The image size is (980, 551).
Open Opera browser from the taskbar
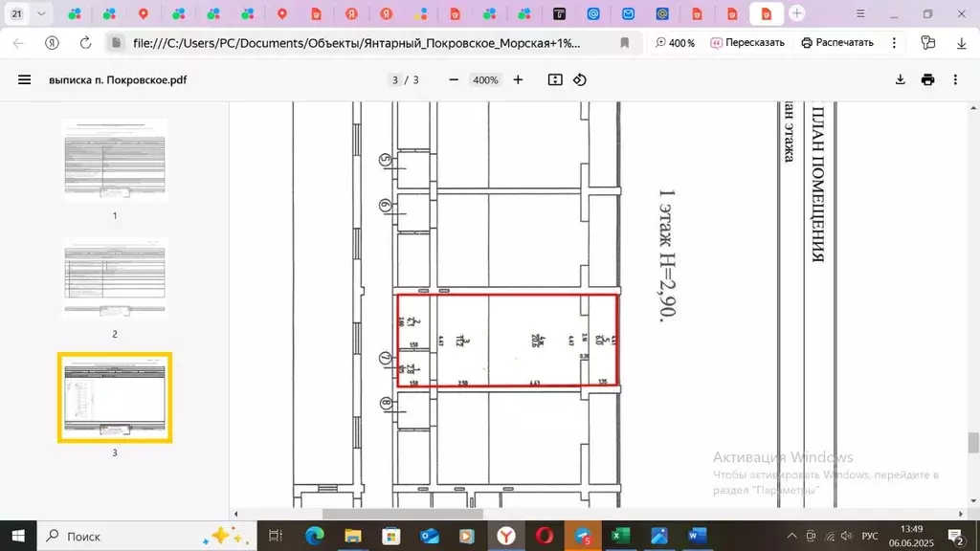click(545, 536)
